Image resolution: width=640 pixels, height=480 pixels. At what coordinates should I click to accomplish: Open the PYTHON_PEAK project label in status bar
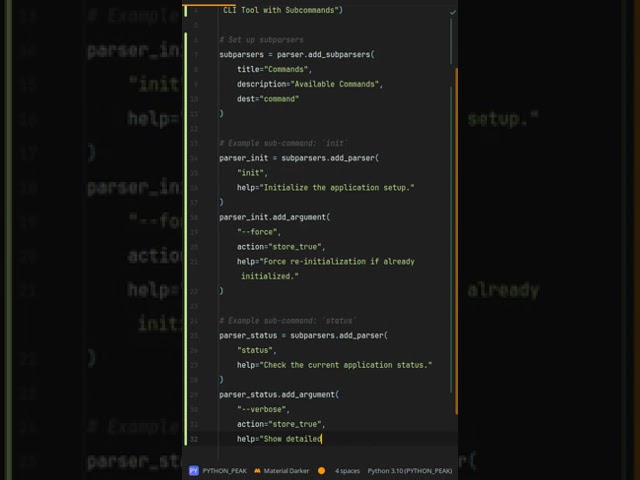coord(224,471)
